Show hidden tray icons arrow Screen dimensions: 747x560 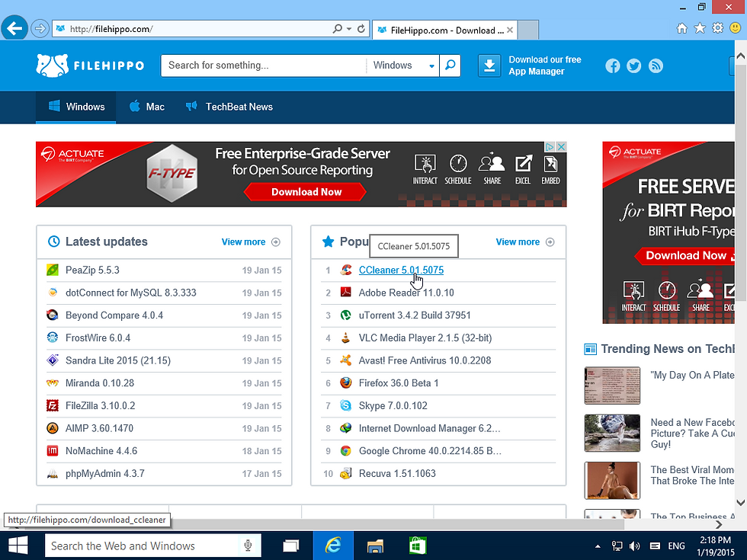click(x=598, y=546)
